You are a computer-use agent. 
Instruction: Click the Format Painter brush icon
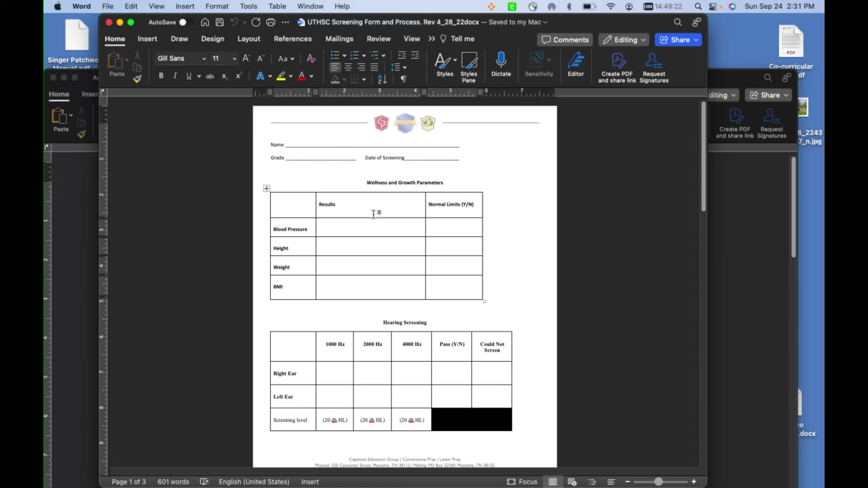[137, 79]
